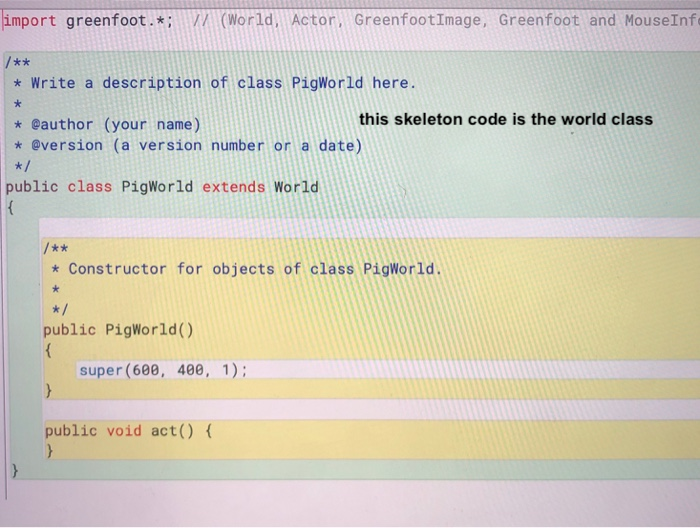Click the opening brace below the class declaration
Viewport: 700px width, 528px height.
pyautogui.click(x=11, y=208)
